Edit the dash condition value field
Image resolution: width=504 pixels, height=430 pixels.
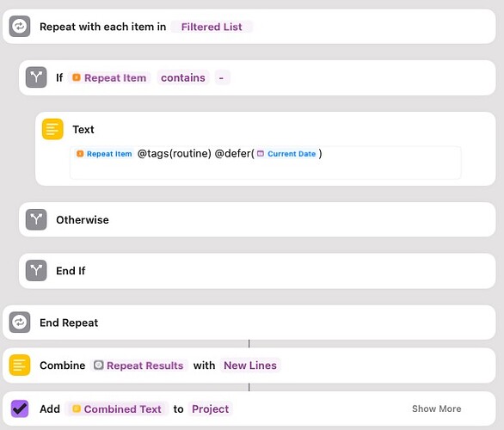(x=222, y=77)
